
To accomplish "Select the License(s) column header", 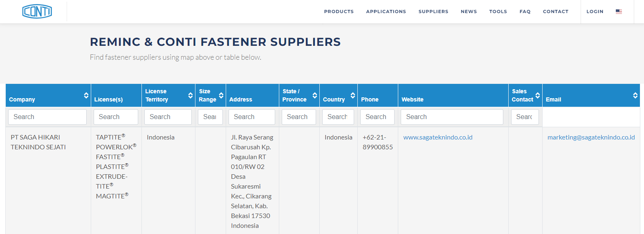I will pos(108,99).
